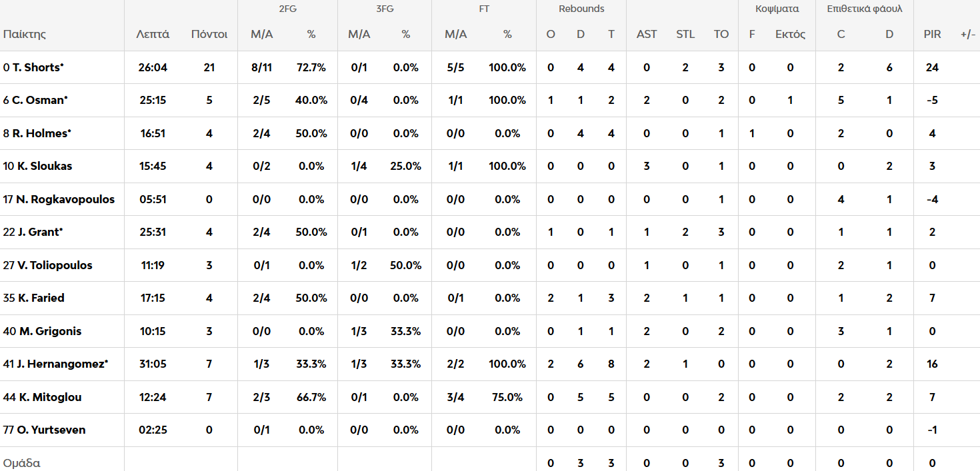Viewport: 980px width, 471px height.
Task: Sort by the Λεπτά column header
Action: pyautogui.click(x=153, y=34)
